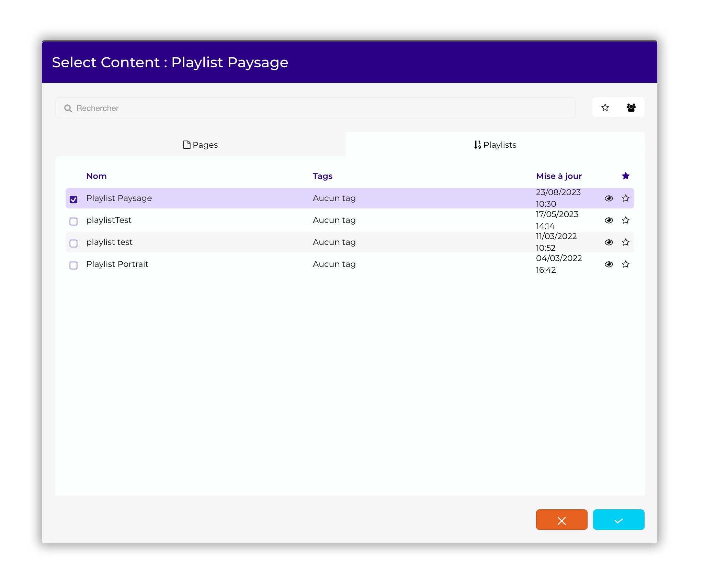Click the group users filter icon
The height and width of the screenshot is (588, 704).
[x=631, y=108]
